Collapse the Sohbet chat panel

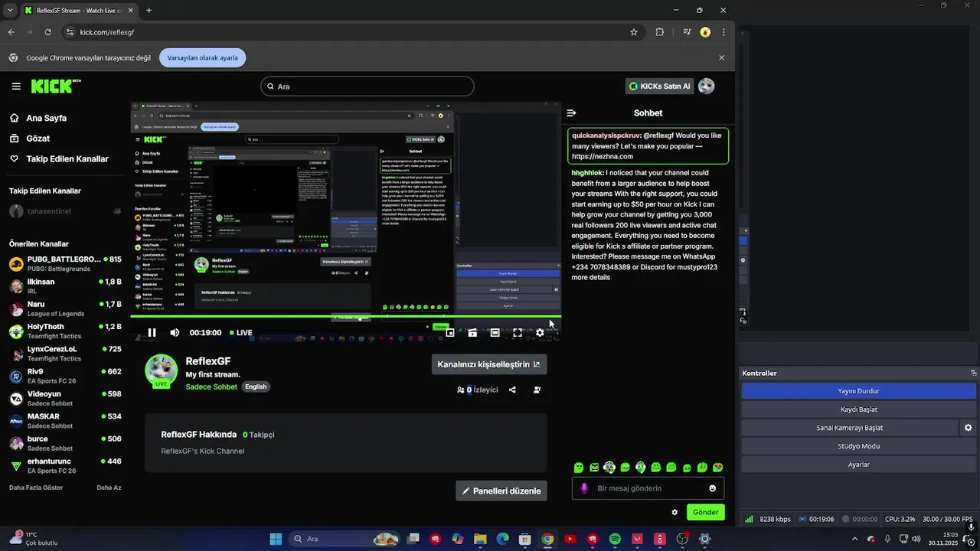(x=571, y=113)
